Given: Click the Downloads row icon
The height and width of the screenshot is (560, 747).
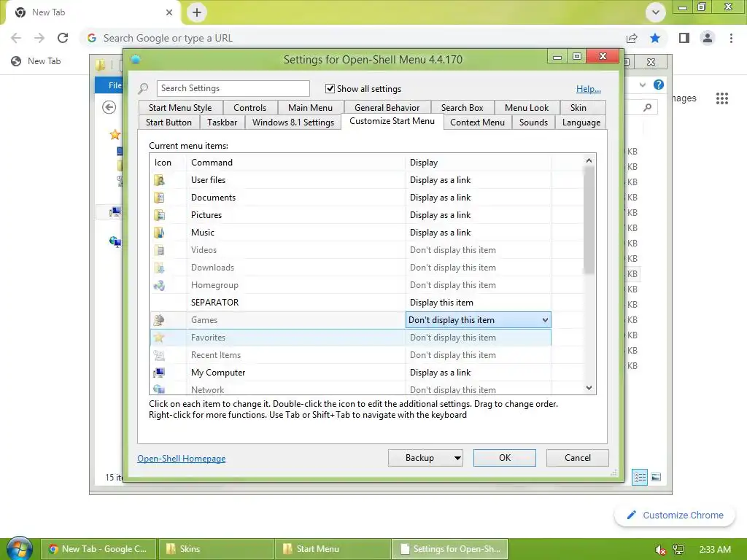Looking at the screenshot, I should point(159,268).
